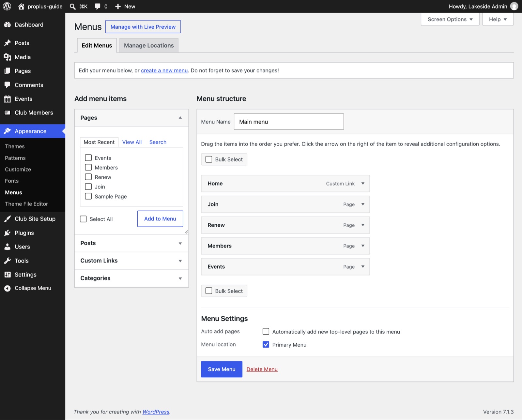Click the Menu Name input field
522x420 pixels.
289,122
